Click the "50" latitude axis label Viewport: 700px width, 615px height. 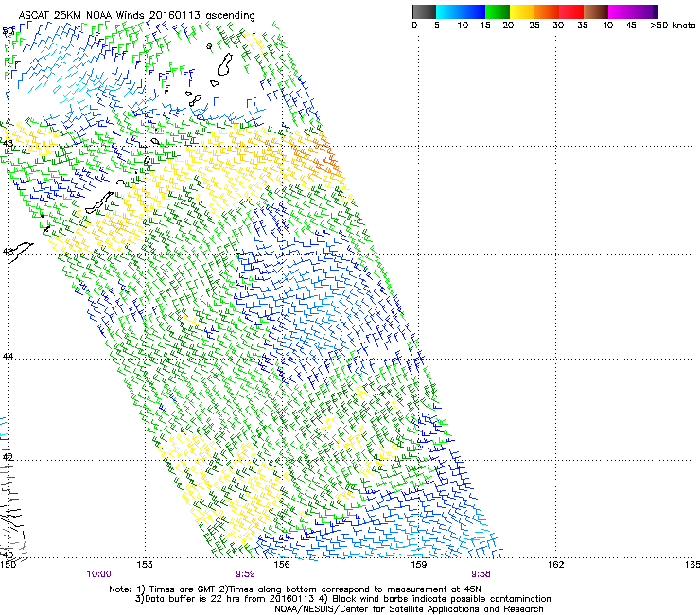[x=8, y=31]
